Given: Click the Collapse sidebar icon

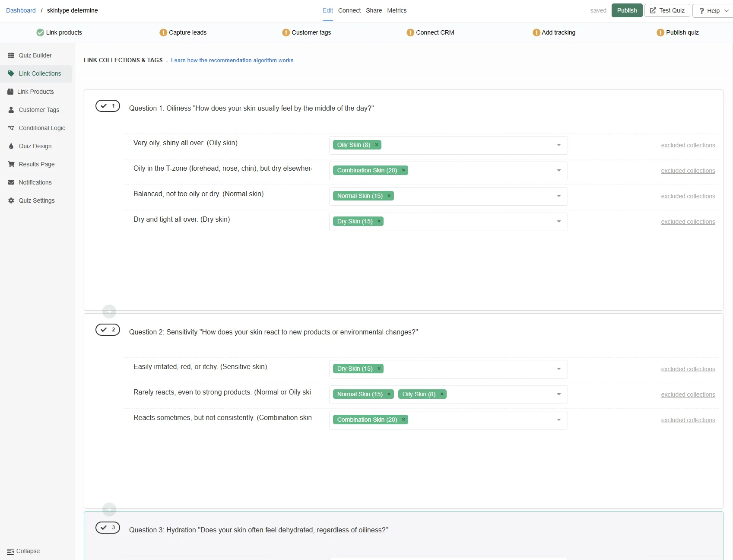Looking at the screenshot, I should point(10,551).
